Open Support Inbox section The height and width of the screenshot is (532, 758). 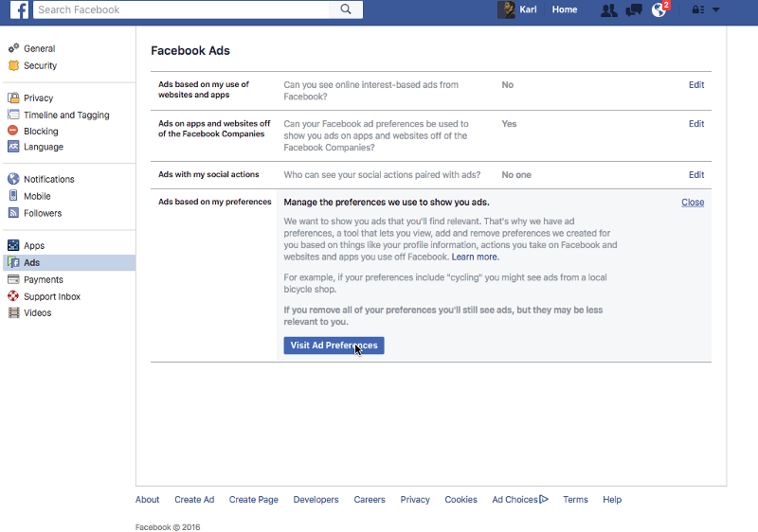pyautogui.click(x=52, y=296)
